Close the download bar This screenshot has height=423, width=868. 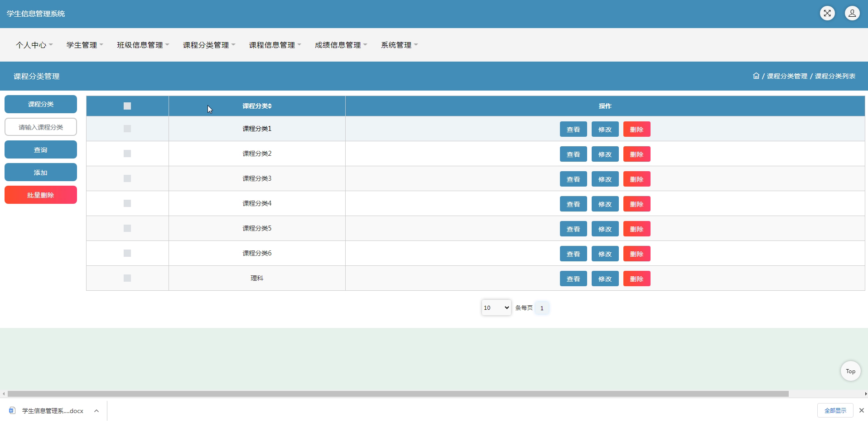(861, 410)
